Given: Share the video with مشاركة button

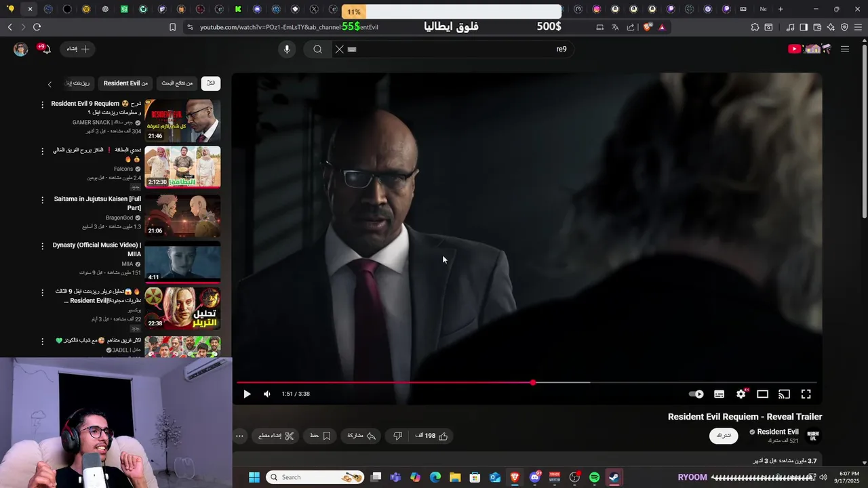Looking at the screenshot, I should (361, 436).
